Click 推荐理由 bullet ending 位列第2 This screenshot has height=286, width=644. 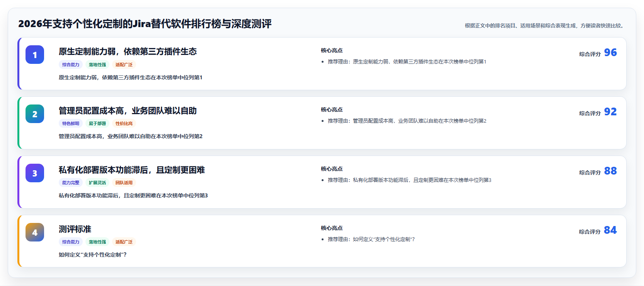coord(407,121)
